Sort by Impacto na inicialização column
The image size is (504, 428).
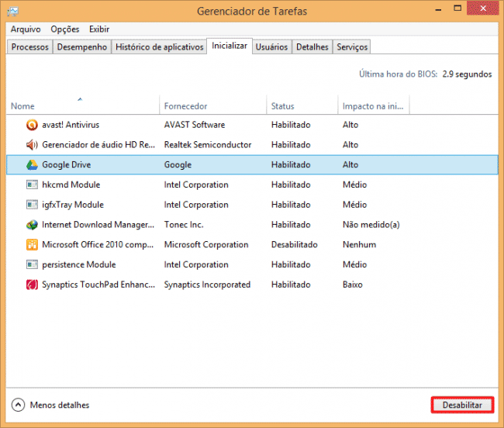click(372, 106)
